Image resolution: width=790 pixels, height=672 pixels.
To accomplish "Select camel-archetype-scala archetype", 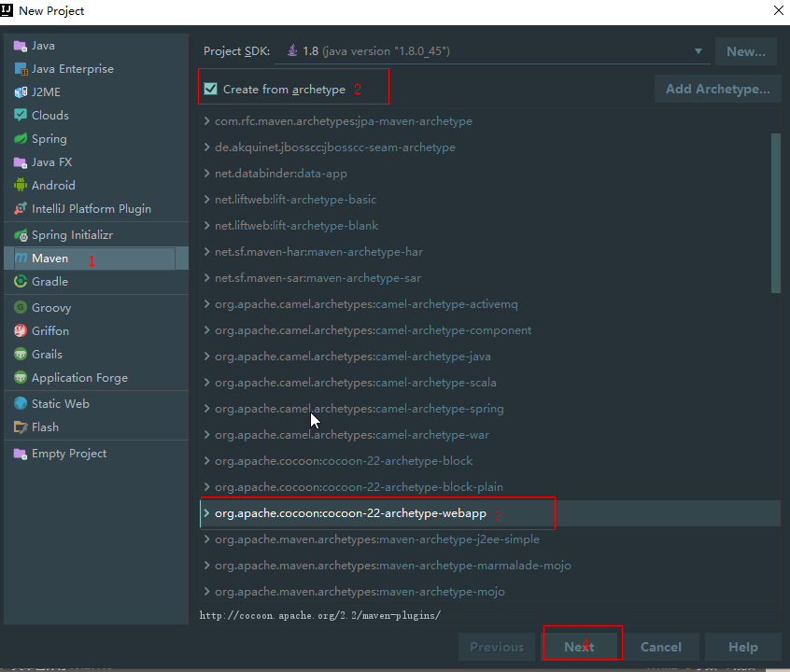I will [489, 383].
